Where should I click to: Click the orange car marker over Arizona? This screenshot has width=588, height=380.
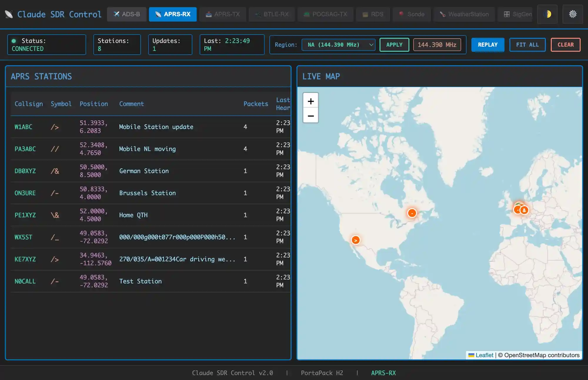(355, 240)
